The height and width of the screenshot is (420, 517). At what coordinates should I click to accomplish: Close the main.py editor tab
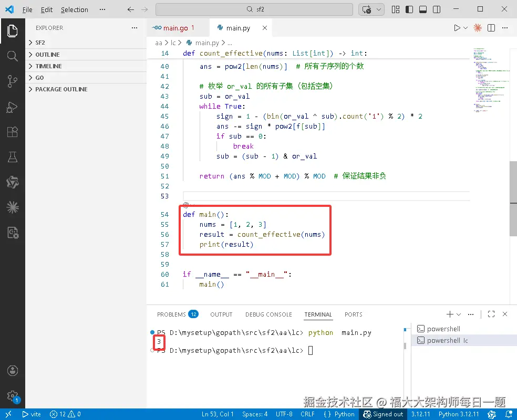coord(265,28)
